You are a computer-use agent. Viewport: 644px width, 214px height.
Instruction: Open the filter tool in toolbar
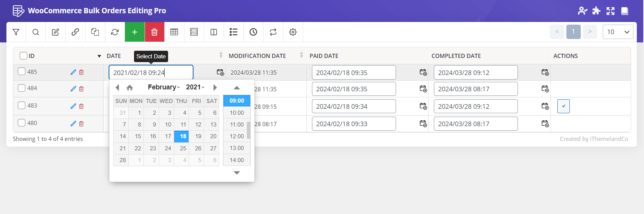tap(16, 32)
